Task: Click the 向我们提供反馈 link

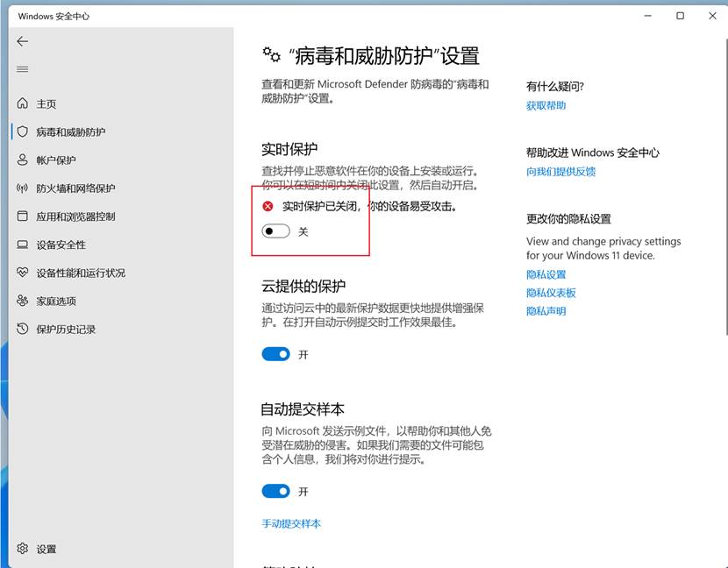Action: [x=560, y=172]
